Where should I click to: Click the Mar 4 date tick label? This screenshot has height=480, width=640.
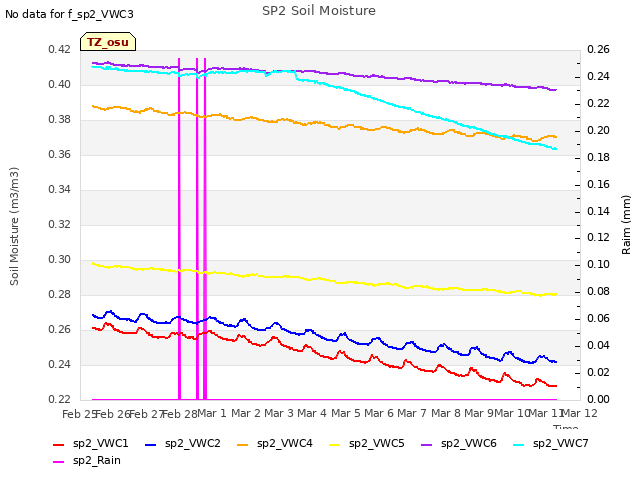(312, 414)
